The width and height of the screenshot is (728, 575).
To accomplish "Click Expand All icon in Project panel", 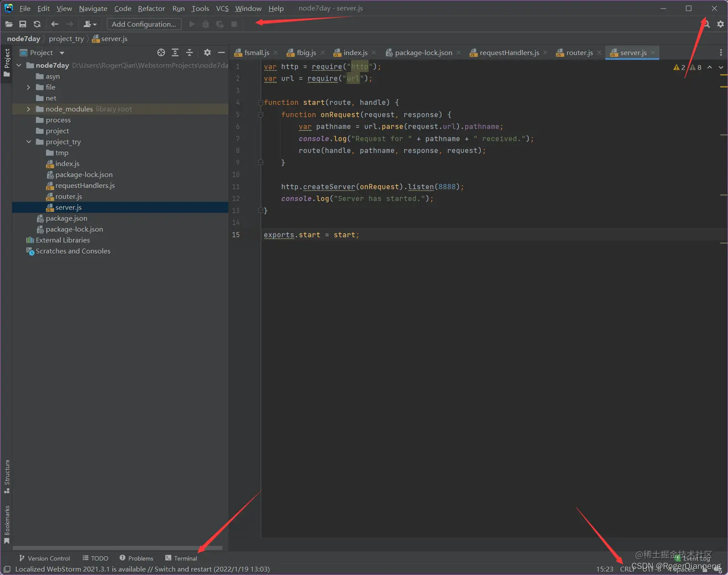I will point(175,52).
